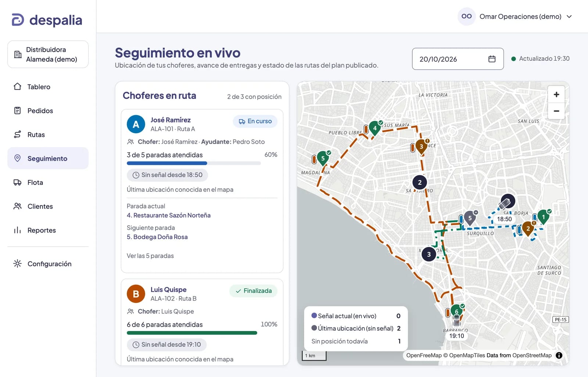Open Ver las 5 paradas link
Screen dimensions: 588x377
click(x=150, y=256)
